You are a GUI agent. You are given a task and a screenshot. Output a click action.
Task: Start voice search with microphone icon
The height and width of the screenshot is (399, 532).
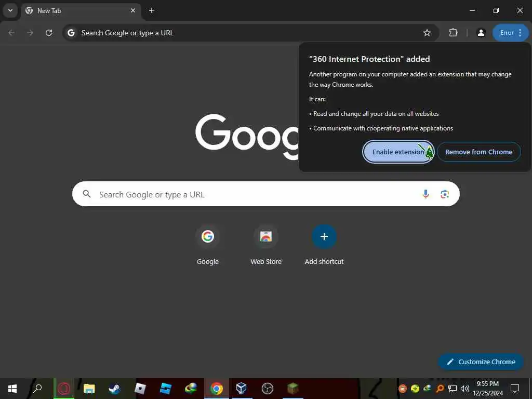(x=425, y=194)
